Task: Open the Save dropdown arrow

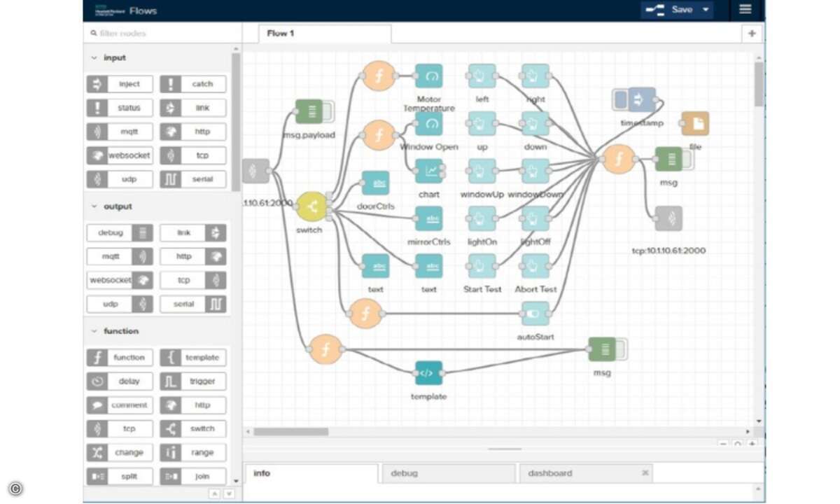Action: [x=706, y=10]
